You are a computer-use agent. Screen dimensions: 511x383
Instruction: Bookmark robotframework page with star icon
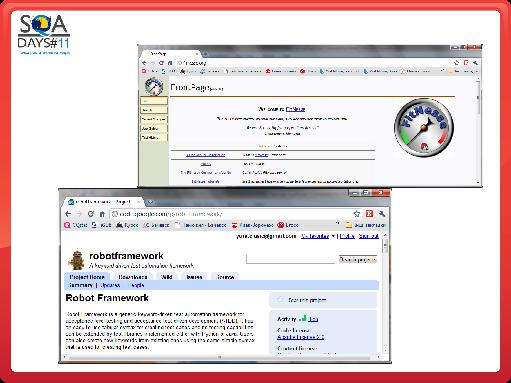coord(357,214)
